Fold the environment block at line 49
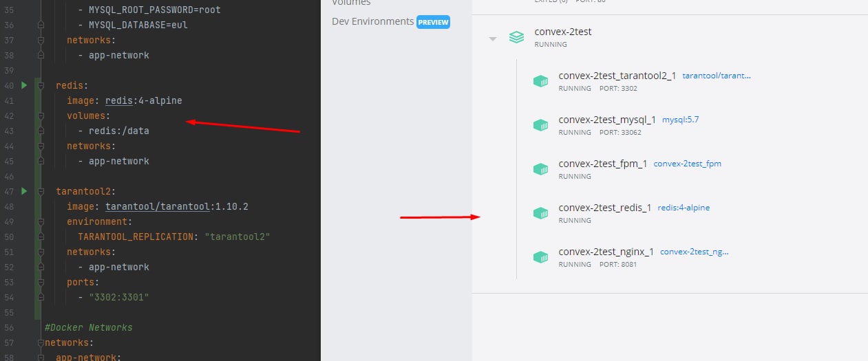The image size is (868, 361). pyautogui.click(x=41, y=221)
